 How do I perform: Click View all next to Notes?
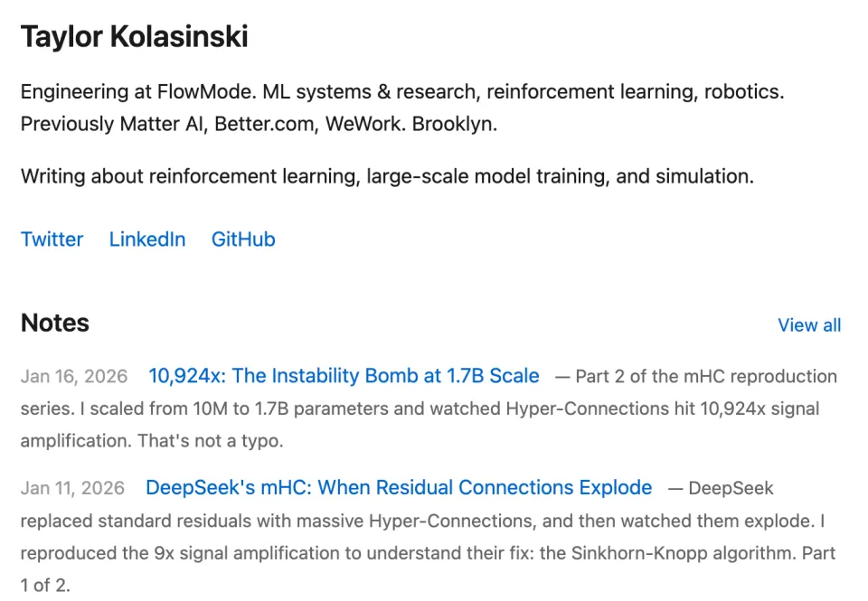tap(809, 325)
